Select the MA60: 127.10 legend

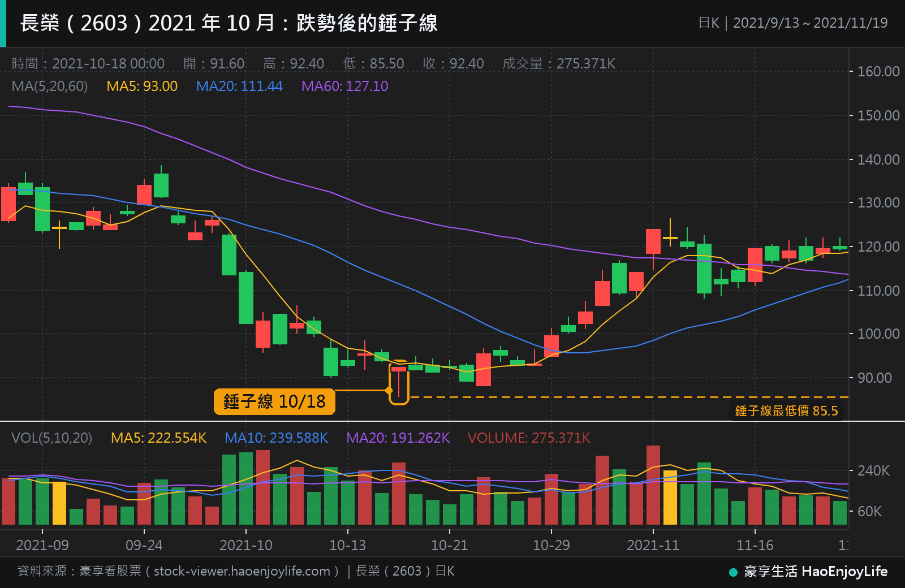[x=345, y=86]
